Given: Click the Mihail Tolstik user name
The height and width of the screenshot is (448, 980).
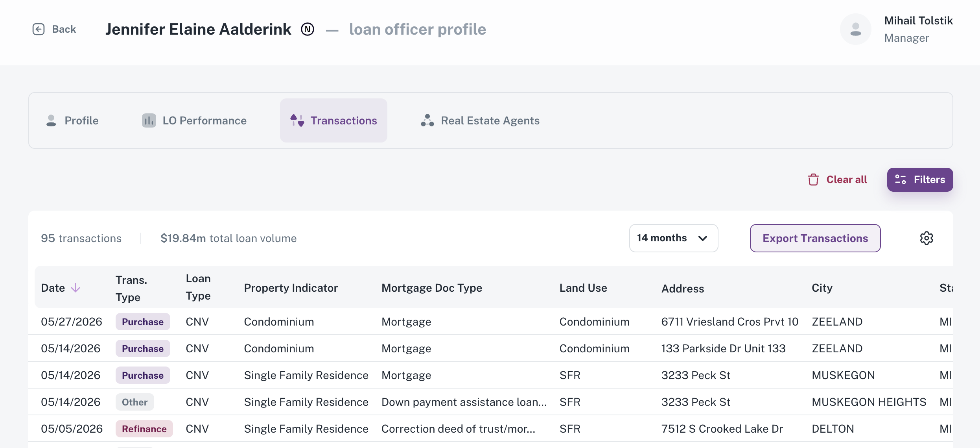Looking at the screenshot, I should click(x=918, y=20).
